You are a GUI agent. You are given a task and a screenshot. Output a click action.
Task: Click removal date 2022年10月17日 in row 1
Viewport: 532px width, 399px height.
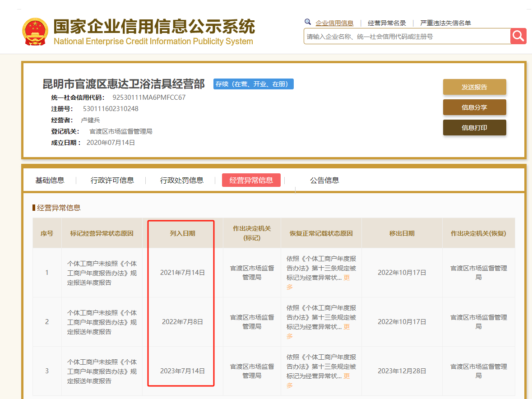(402, 273)
